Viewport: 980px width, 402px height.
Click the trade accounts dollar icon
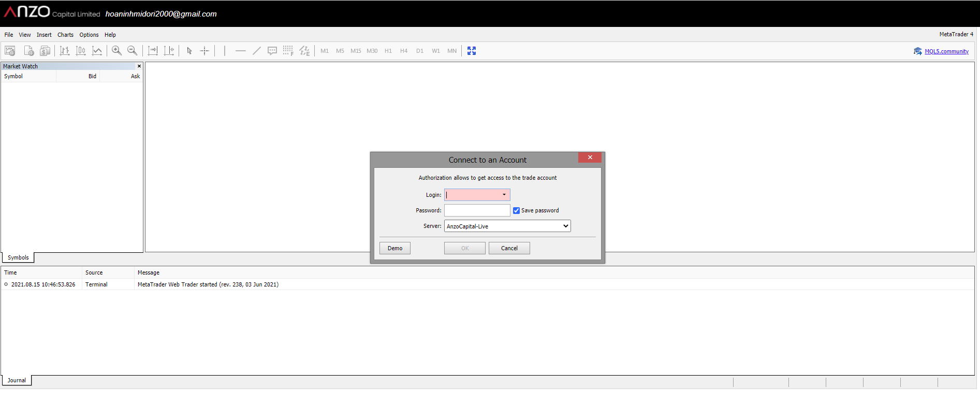point(45,51)
